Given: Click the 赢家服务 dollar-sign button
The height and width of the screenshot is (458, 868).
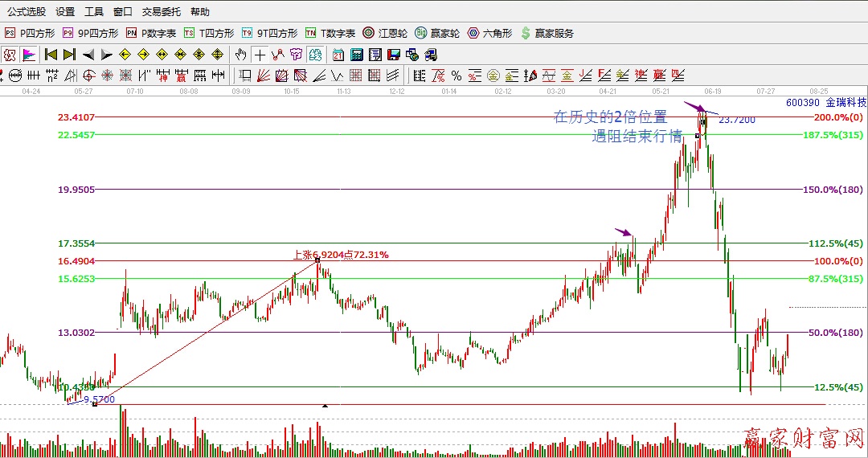Looking at the screenshot, I should point(547,34).
